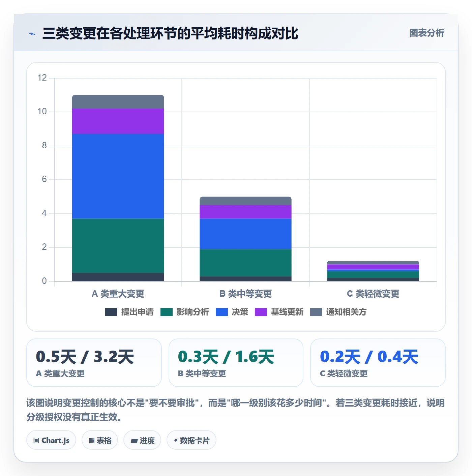Open the 0.3天 / 1.6天 data card
The width and height of the screenshot is (472, 476).
236,363
